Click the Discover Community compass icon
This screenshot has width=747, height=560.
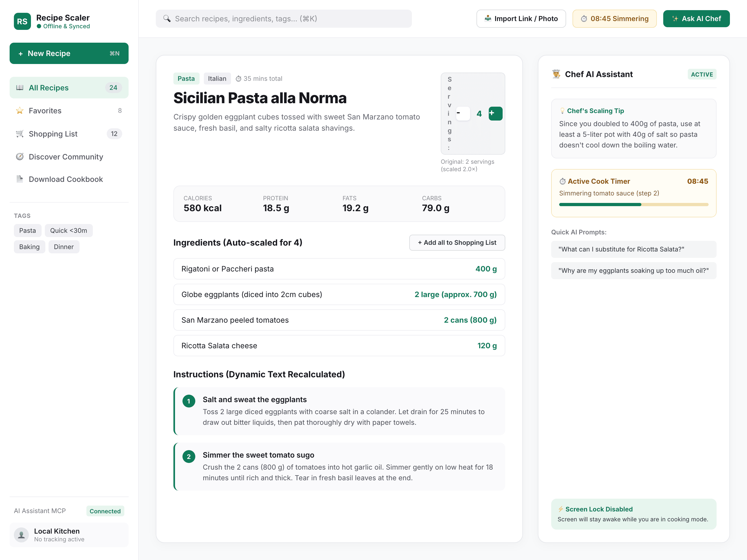[x=20, y=157]
